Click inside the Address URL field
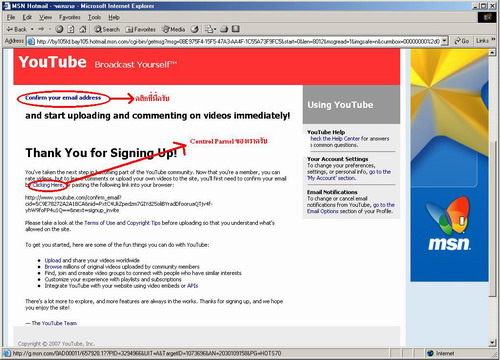This screenshot has width=500, height=360. coord(238,41)
